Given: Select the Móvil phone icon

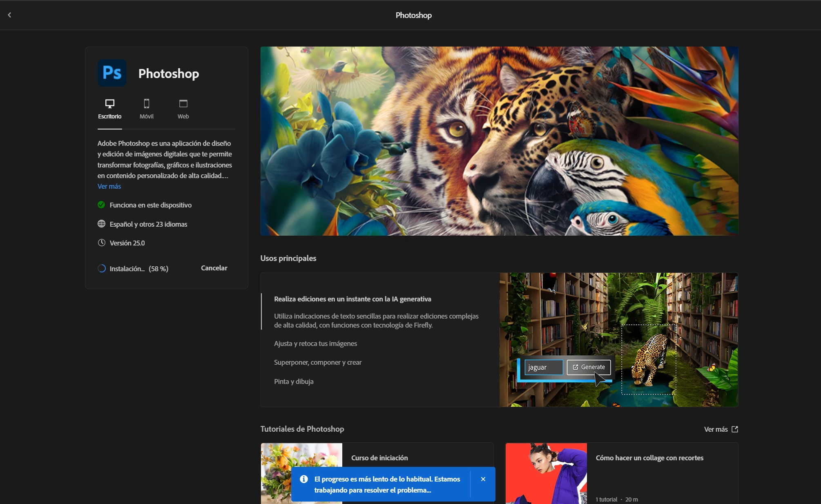Looking at the screenshot, I should click(147, 104).
